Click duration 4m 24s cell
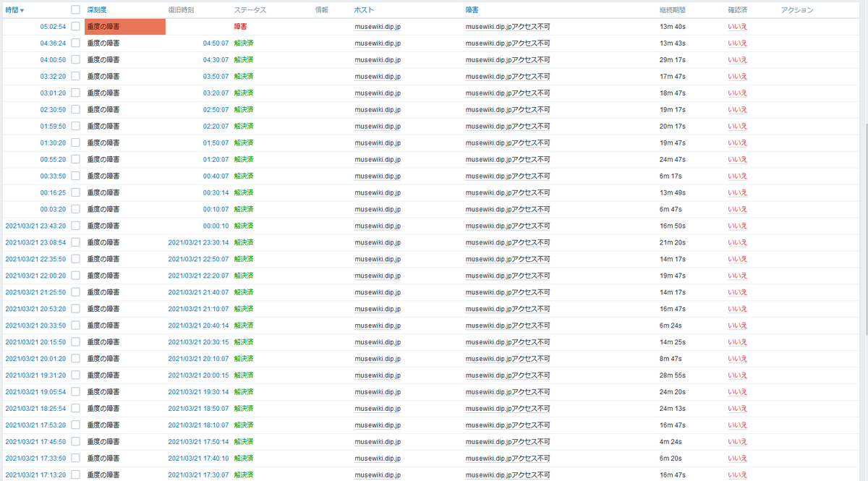This screenshot has height=481, width=868. click(x=670, y=443)
